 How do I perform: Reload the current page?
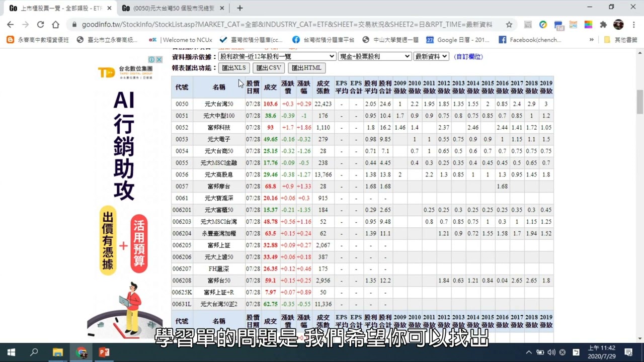click(40, 25)
